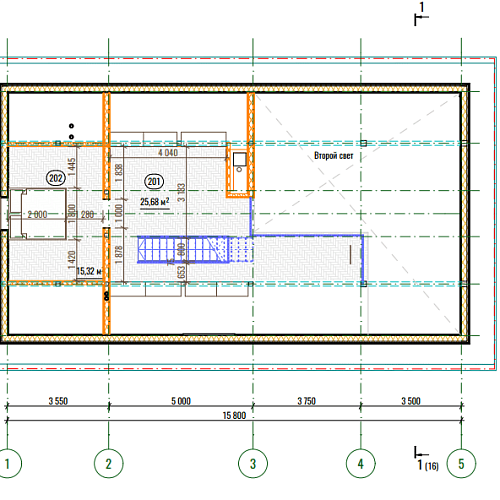Image resolution: width=500 pixels, height=500 pixels.
Task: Click the 3 500 dimension text
Action: click(411, 401)
